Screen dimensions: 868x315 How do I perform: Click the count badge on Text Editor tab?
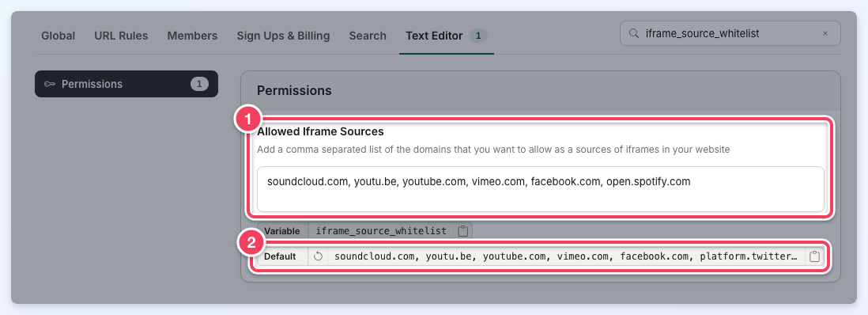478,36
